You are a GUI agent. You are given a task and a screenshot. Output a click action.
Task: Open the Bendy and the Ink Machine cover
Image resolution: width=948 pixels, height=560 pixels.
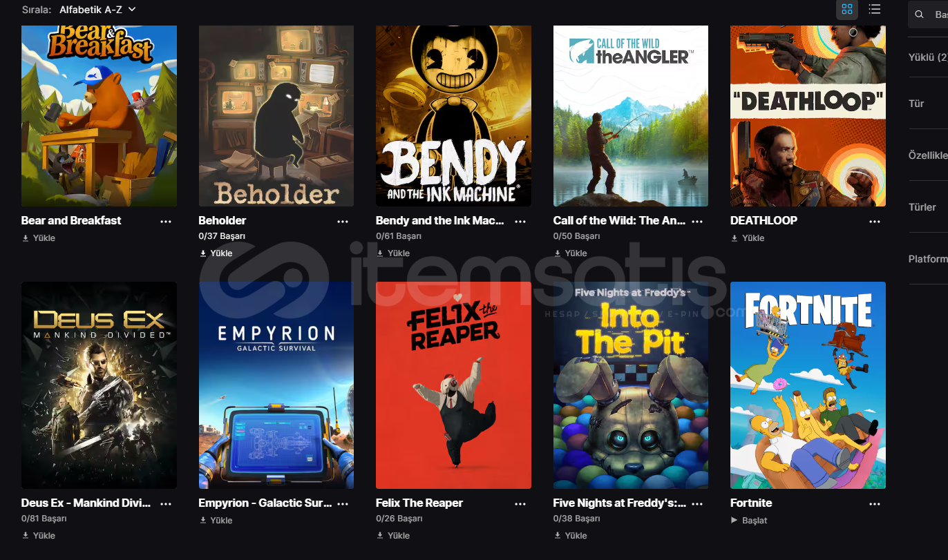click(453, 115)
